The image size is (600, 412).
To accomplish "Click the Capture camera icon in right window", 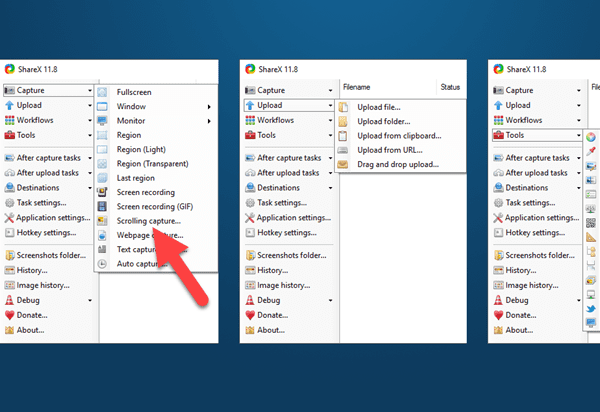I will (x=498, y=90).
